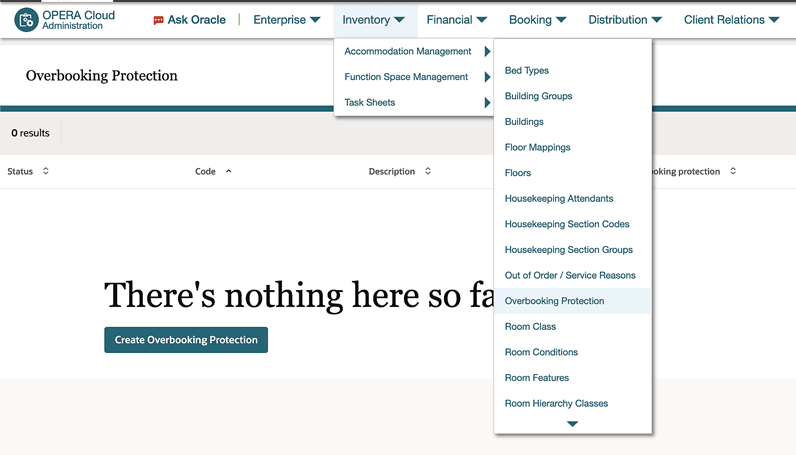Click the Financial dropdown arrow
This screenshot has height=455, width=796.
coord(482,20)
